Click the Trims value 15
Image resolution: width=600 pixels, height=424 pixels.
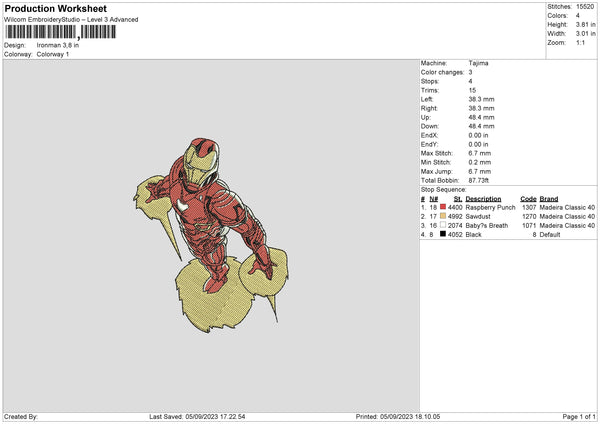[472, 90]
